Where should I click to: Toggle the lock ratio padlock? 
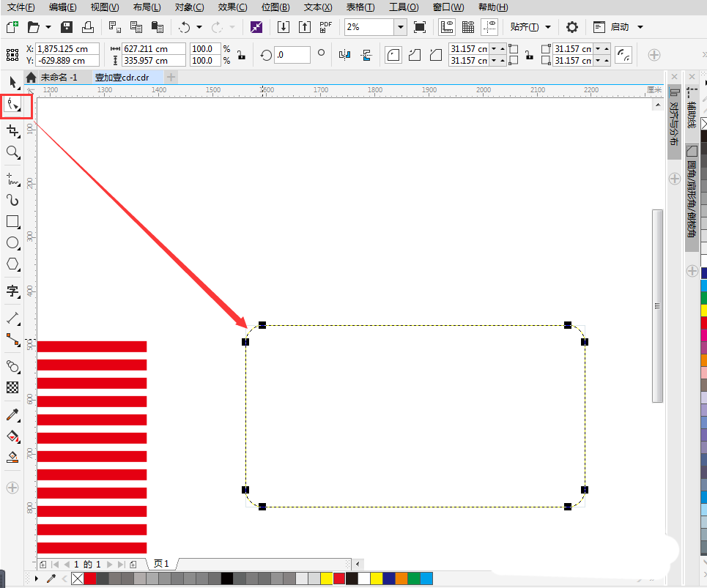[x=242, y=56]
